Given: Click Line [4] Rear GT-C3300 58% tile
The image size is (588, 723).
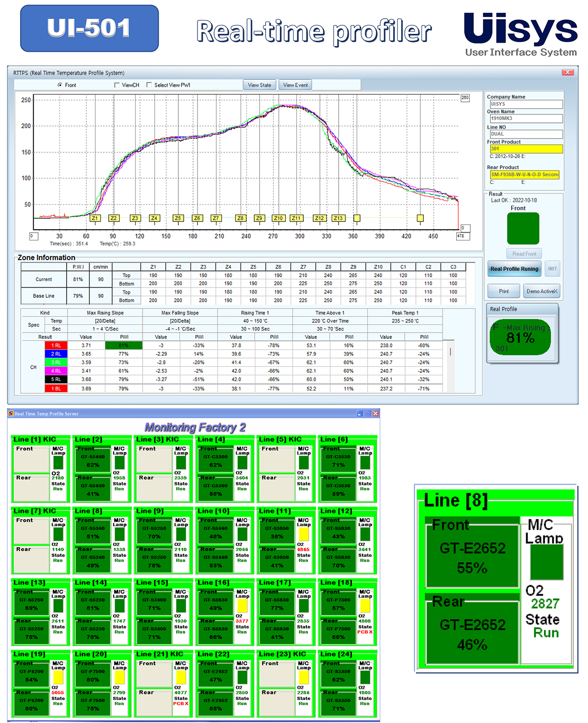Looking at the screenshot, I should (x=216, y=489).
